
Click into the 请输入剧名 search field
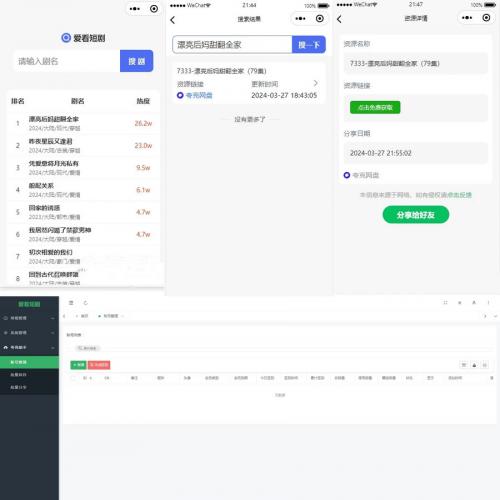coord(67,61)
